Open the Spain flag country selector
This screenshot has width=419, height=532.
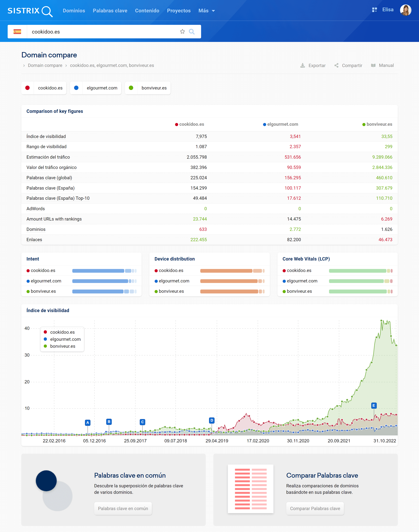tap(17, 32)
